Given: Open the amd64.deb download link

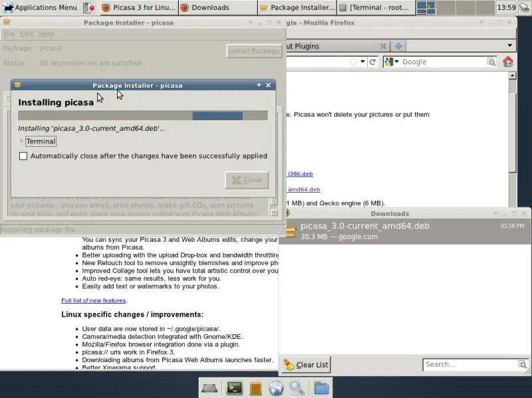Looking at the screenshot, I should click(304, 189).
